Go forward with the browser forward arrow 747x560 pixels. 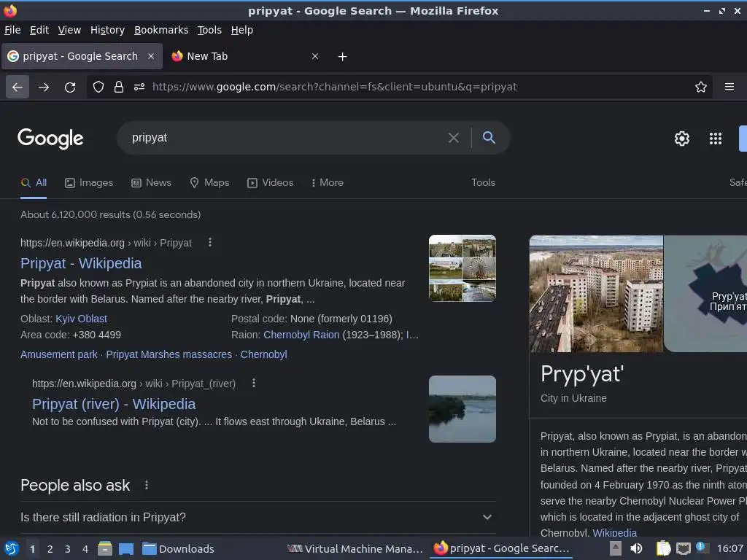click(x=44, y=87)
